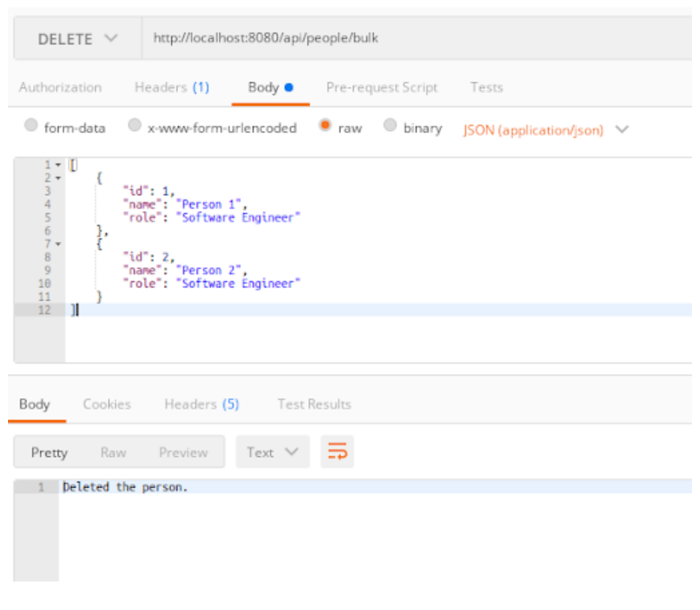Open the DELETE HTTP method dropdown
The image size is (700, 610).
[x=77, y=39]
